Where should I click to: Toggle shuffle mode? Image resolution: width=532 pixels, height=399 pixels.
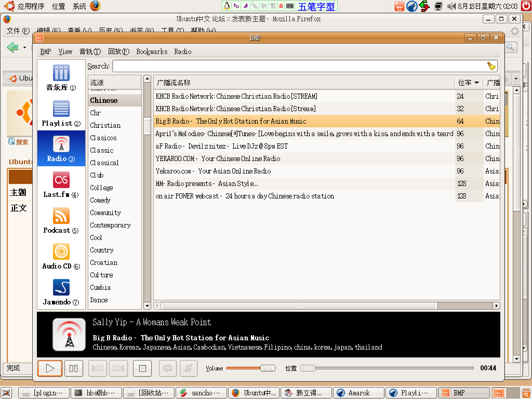189,368
